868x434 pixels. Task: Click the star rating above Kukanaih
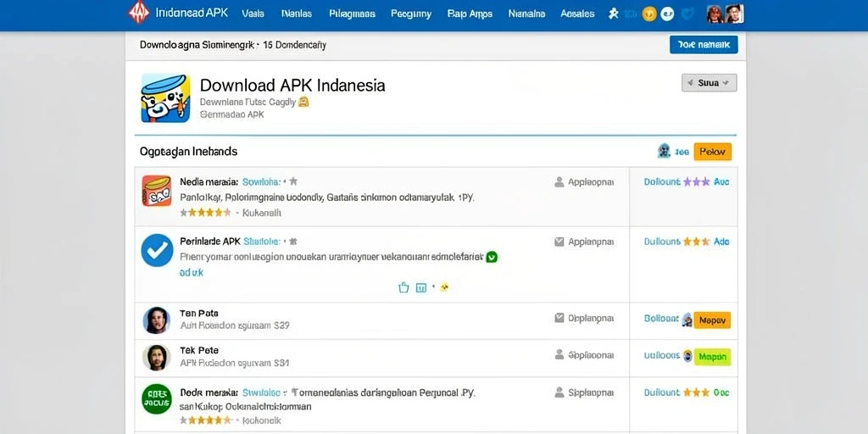click(x=205, y=212)
